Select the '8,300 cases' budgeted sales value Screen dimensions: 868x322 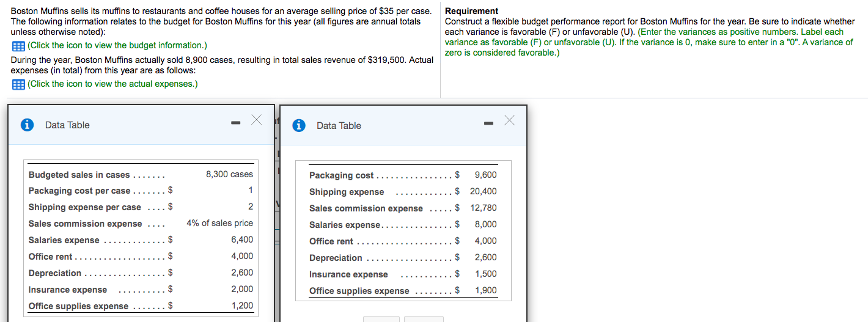pyautogui.click(x=230, y=174)
